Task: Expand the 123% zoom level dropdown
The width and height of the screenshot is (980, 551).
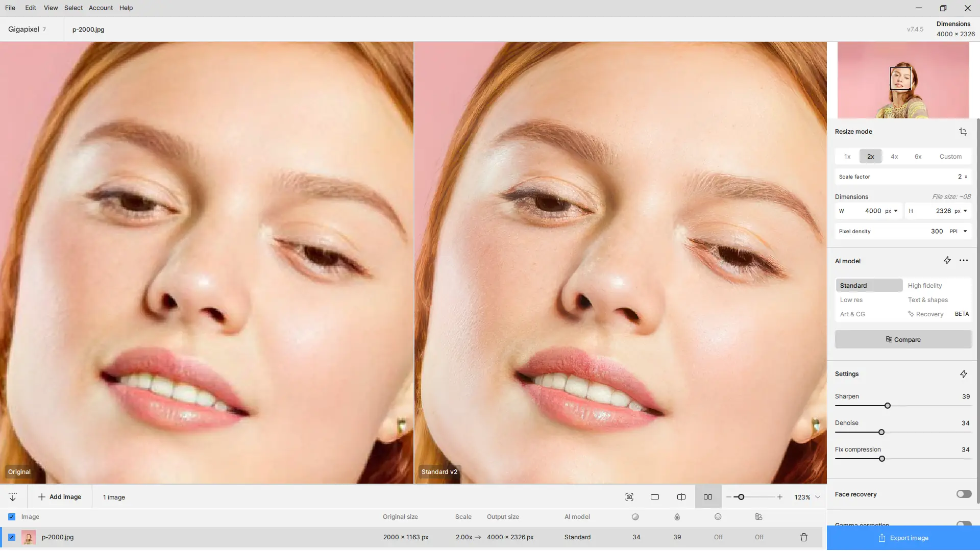Action: pyautogui.click(x=818, y=497)
